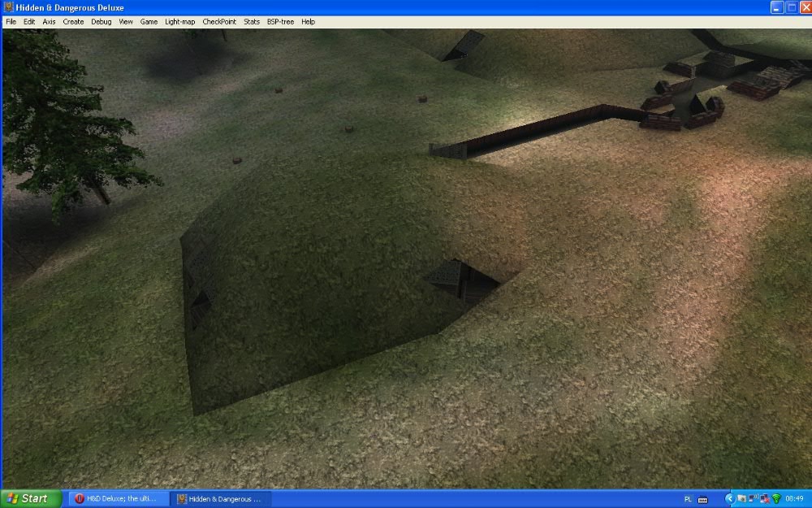
Task: Click the Hidden & Dangerous title bar icon
Action: [8, 7]
